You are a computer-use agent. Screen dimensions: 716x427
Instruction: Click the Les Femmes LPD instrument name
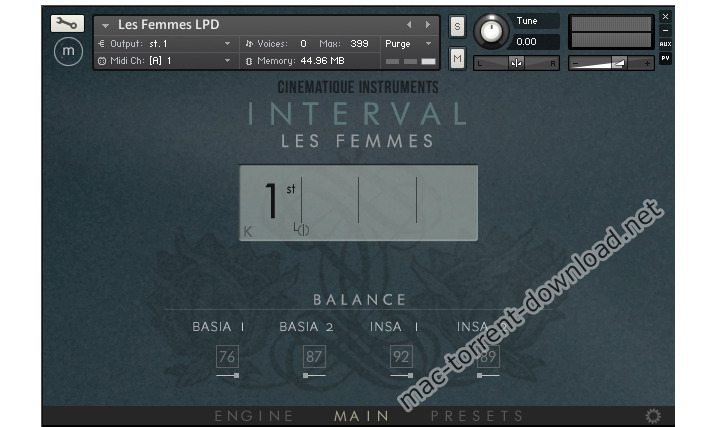168,25
